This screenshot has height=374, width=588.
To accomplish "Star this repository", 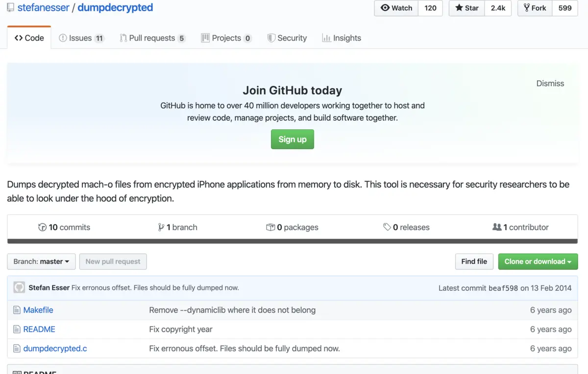I will point(467,8).
